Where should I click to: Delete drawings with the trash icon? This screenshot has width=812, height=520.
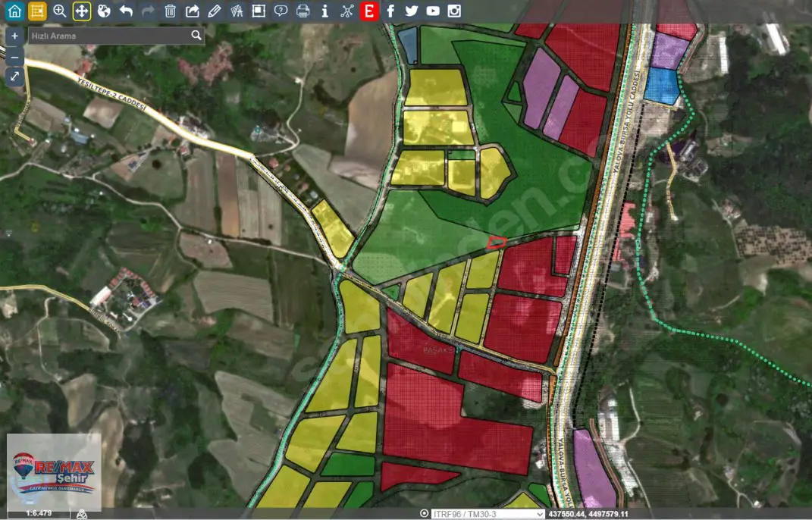tap(170, 11)
